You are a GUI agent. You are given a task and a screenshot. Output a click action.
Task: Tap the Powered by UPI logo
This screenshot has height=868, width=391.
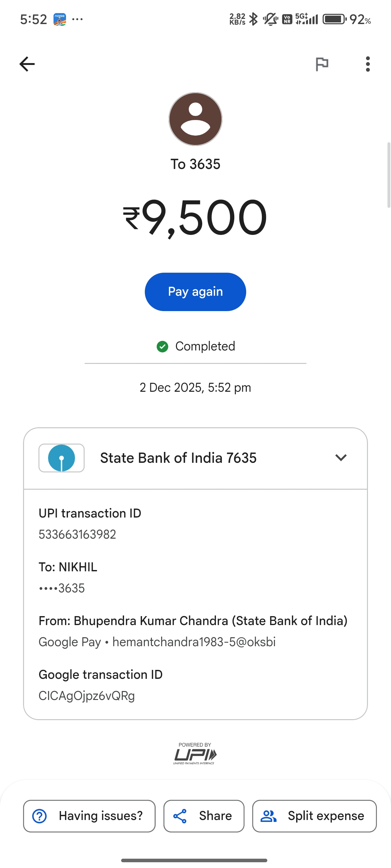click(x=195, y=754)
